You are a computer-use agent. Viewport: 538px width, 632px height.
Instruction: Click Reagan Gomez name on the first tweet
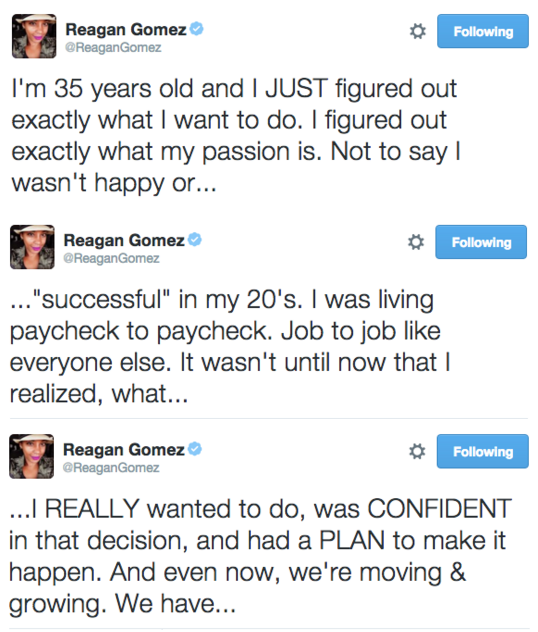tap(126, 29)
